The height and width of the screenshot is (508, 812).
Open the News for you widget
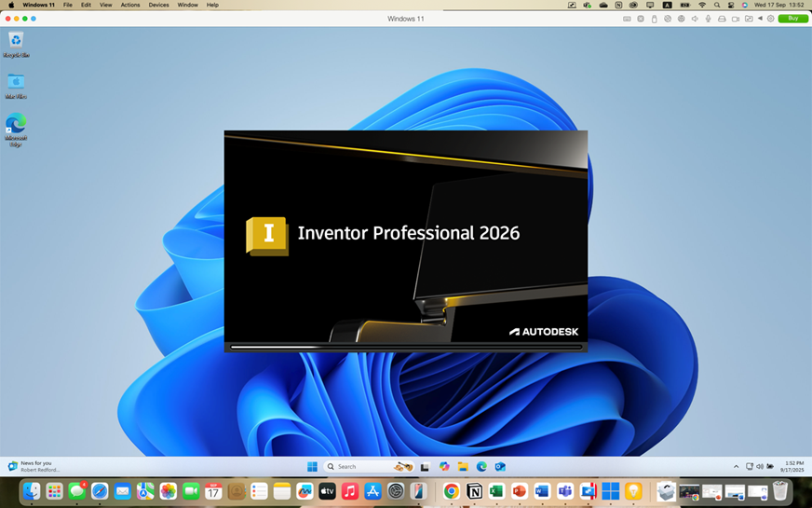click(x=34, y=467)
